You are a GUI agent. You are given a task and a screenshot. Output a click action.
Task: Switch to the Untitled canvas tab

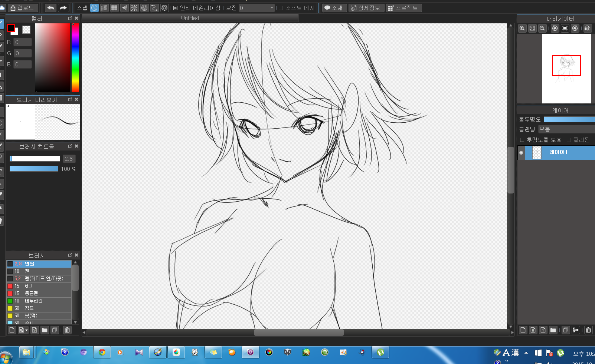(190, 18)
